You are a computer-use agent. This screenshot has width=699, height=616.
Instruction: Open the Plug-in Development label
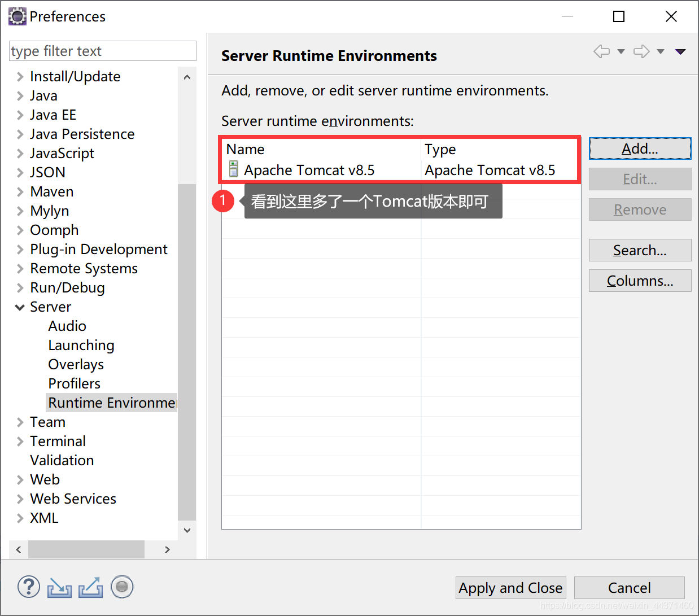(x=99, y=250)
